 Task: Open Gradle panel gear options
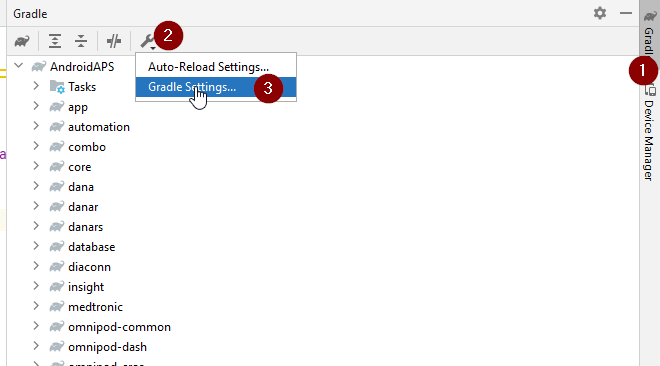600,13
